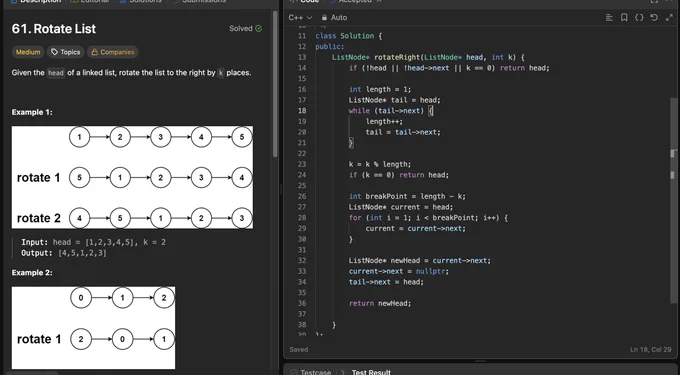Toggle the Auto setting in editor header
This screenshot has width=680, height=375.
pyautogui.click(x=339, y=18)
